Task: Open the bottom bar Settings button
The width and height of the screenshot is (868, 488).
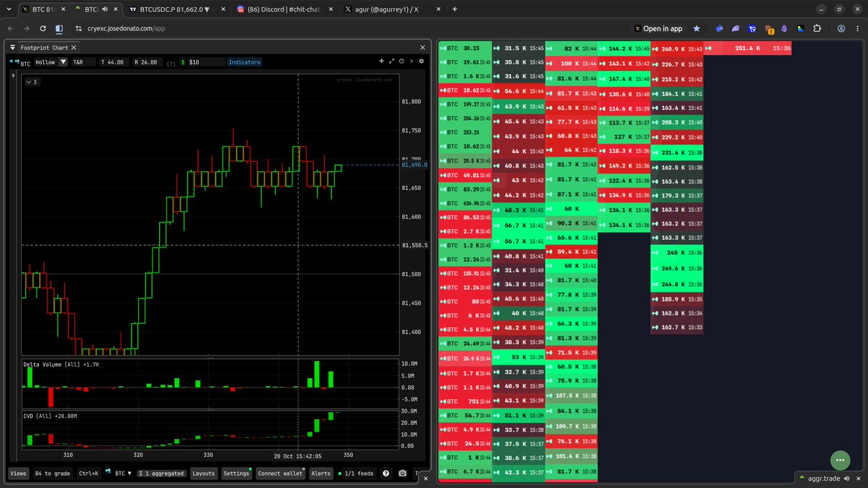Action: (237, 474)
